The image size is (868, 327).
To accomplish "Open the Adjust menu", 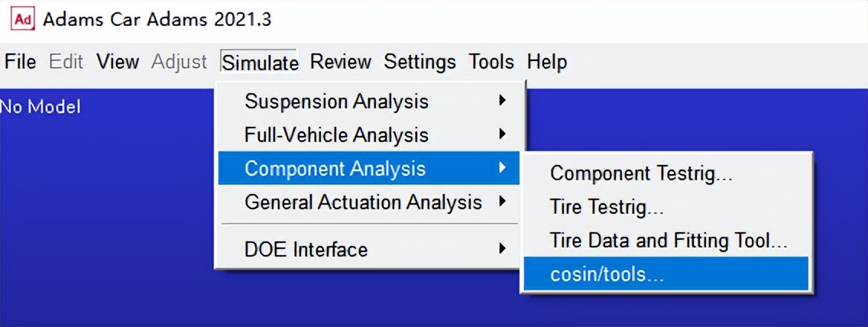I will coord(179,62).
